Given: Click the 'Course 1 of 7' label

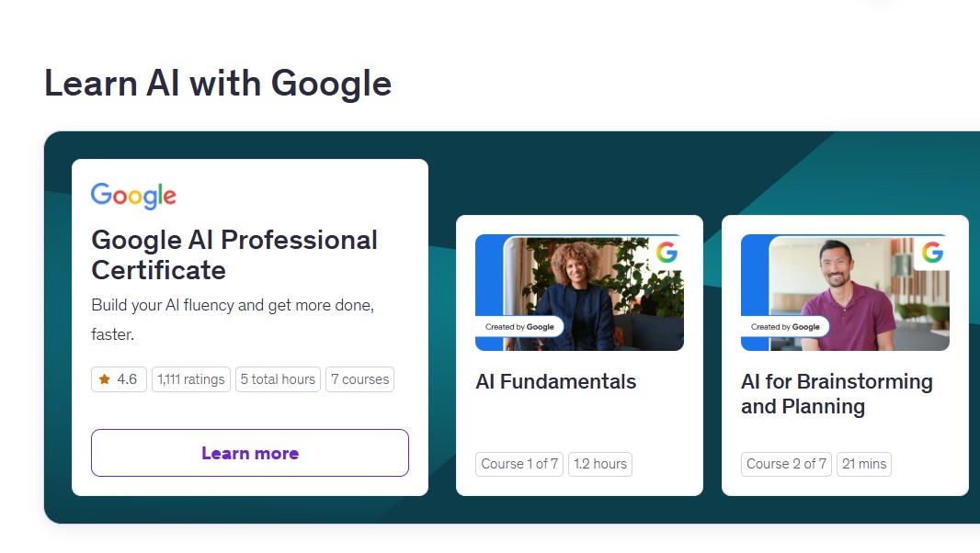Looking at the screenshot, I should coord(519,464).
